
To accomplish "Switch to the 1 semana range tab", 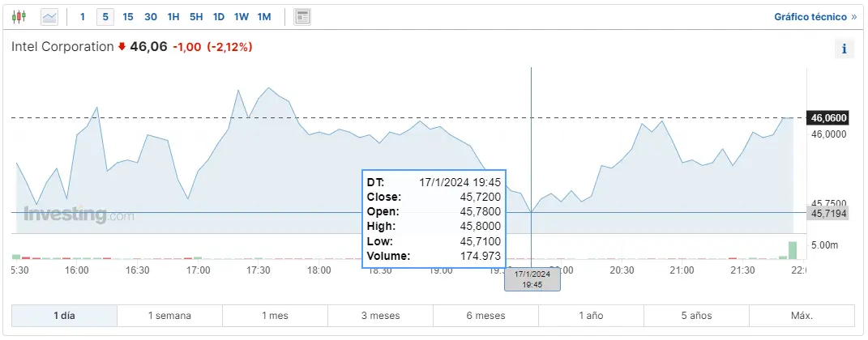I will tap(170, 316).
